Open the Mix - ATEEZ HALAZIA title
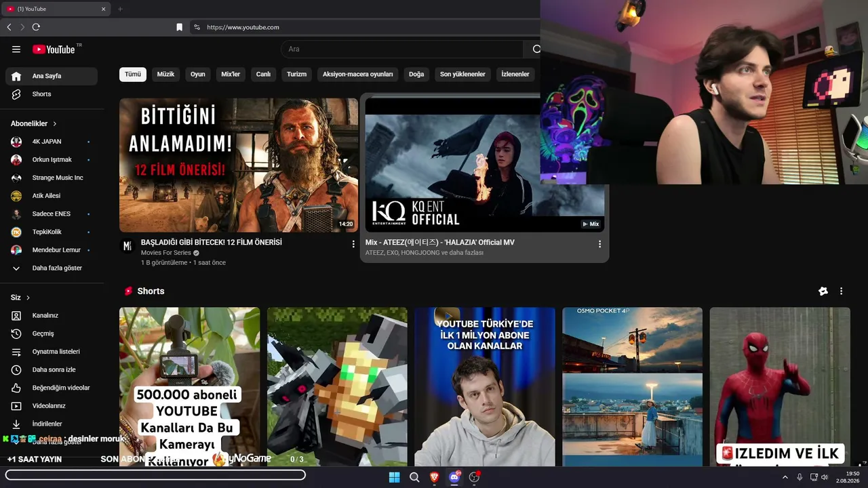This screenshot has height=488, width=868. [440, 242]
